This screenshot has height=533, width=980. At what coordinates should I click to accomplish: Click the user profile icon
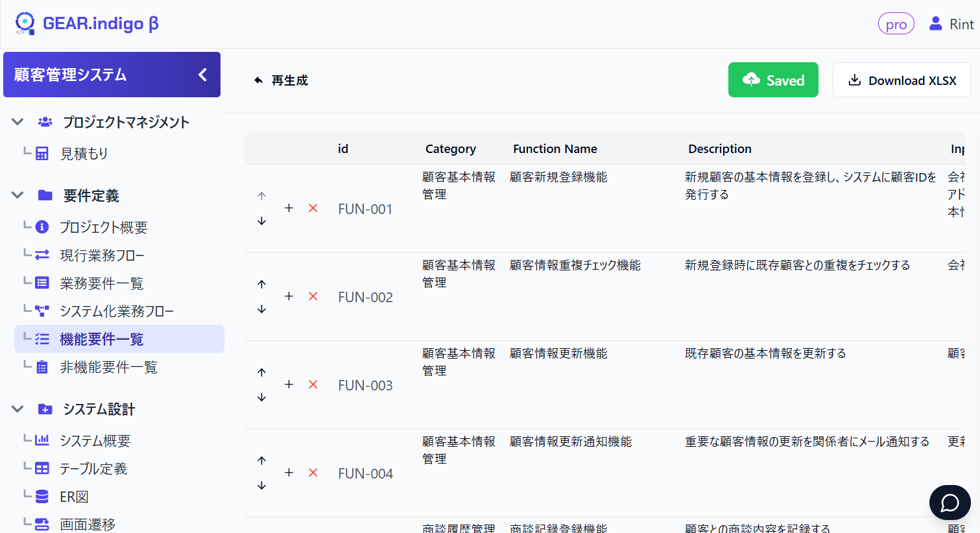point(935,24)
